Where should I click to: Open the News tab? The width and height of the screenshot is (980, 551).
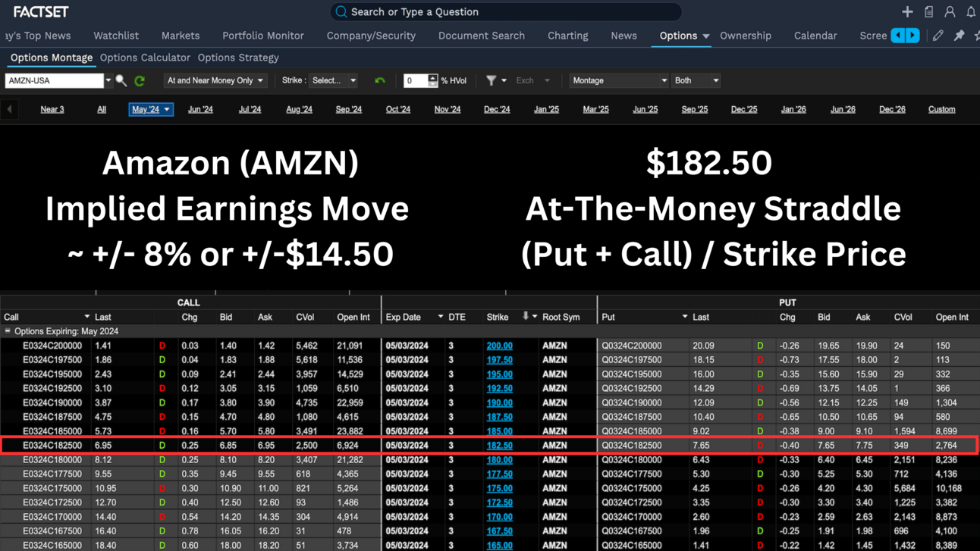point(624,36)
